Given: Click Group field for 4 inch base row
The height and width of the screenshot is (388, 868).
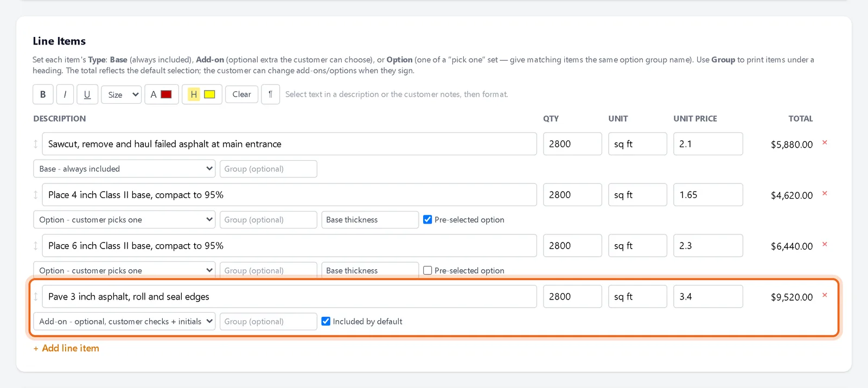Looking at the screenshot, I should point(269,220).
